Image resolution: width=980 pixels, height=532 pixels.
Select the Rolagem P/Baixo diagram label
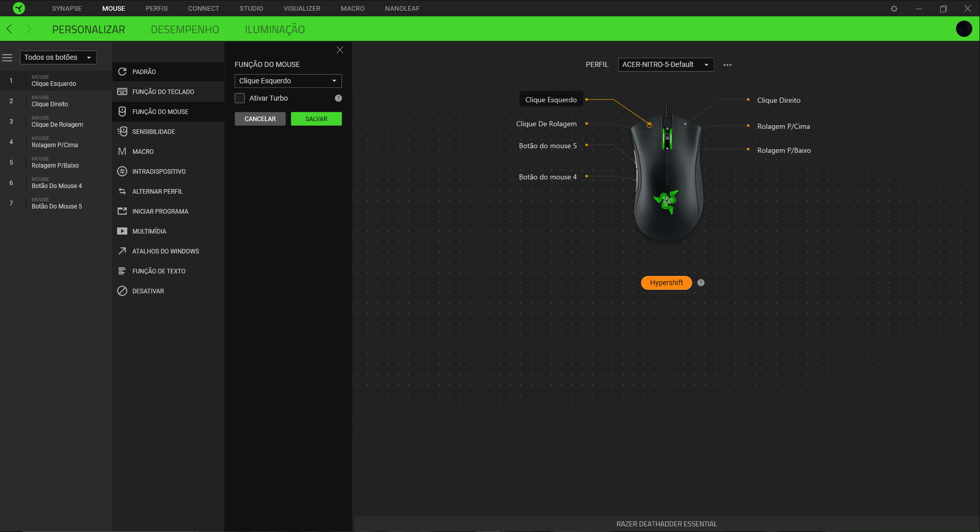tap(784, 150)
